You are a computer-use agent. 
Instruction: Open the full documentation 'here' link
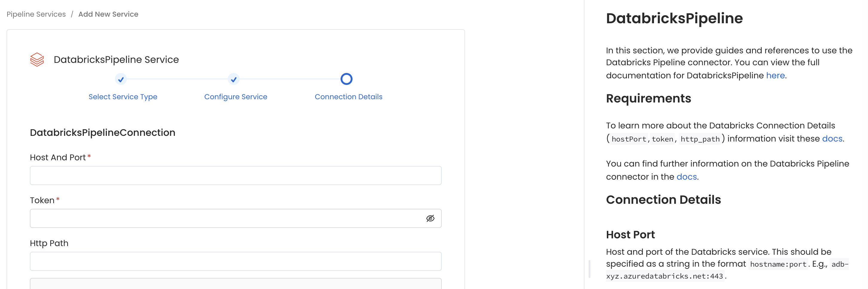pyautogui.click(x=775, y=75)
